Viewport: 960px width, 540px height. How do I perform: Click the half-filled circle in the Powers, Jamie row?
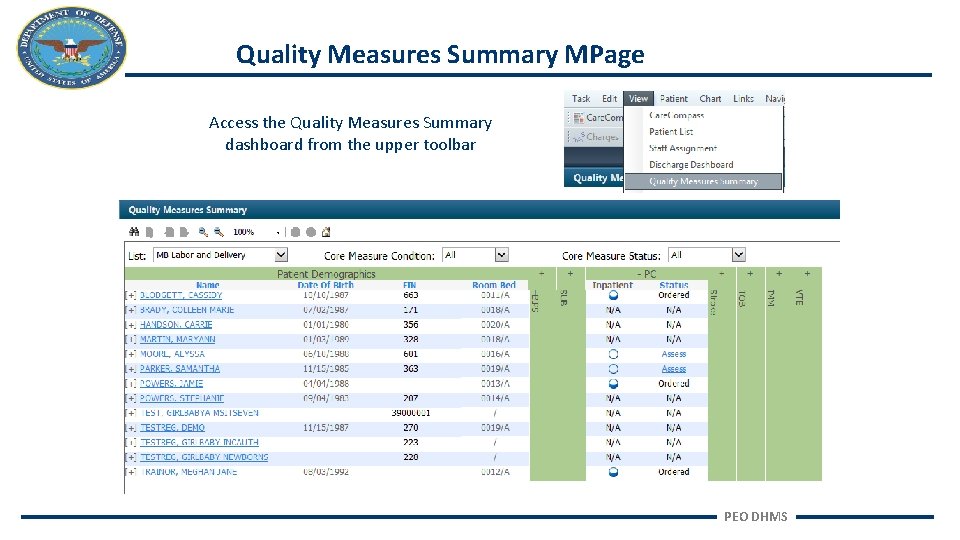pos(613,383)
